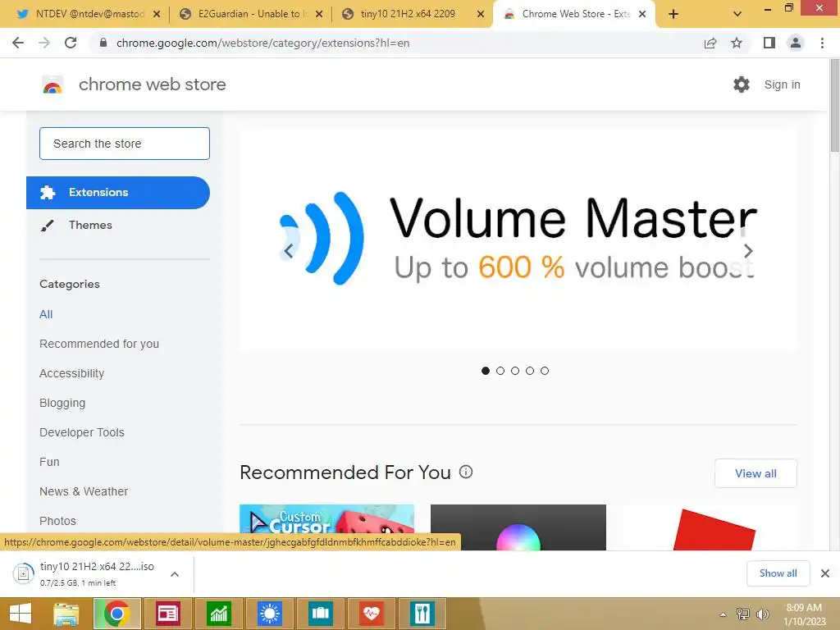The height and width of the screenshot is (630, 840).
Task: Switch to E2Guardian tab
Action: 251,14
